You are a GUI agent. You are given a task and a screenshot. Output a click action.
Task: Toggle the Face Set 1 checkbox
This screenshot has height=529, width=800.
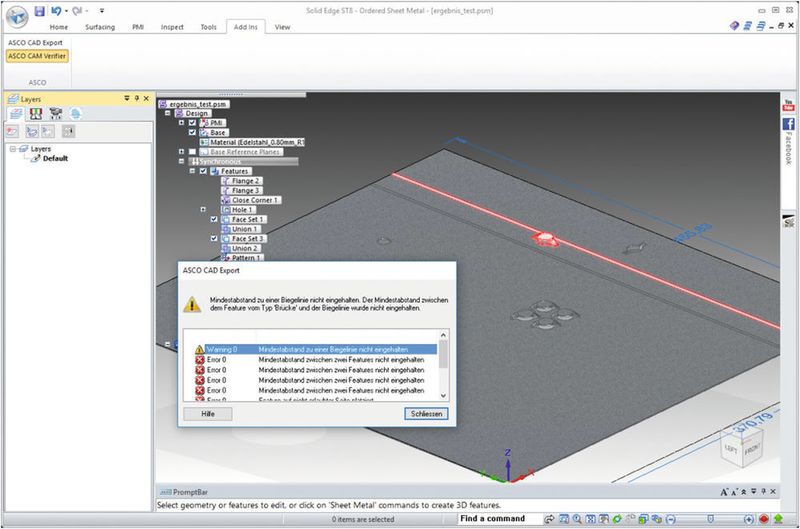[214, 219]
